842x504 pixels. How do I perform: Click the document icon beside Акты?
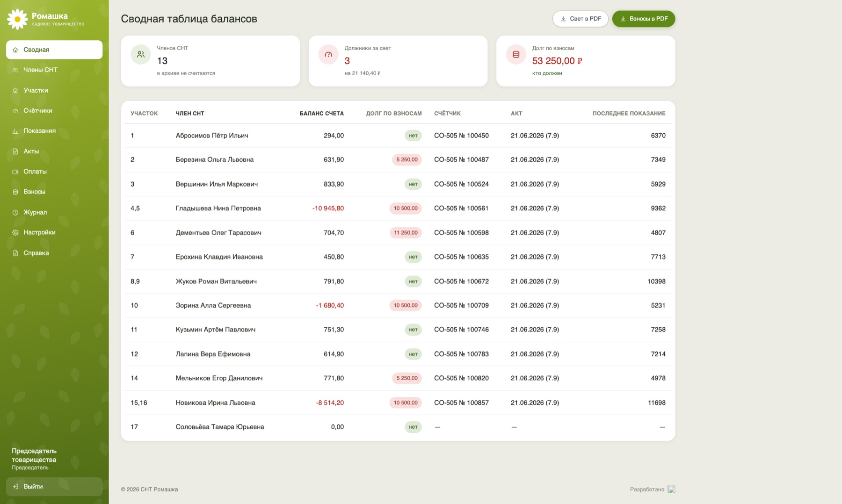click(x=15, y=151)
